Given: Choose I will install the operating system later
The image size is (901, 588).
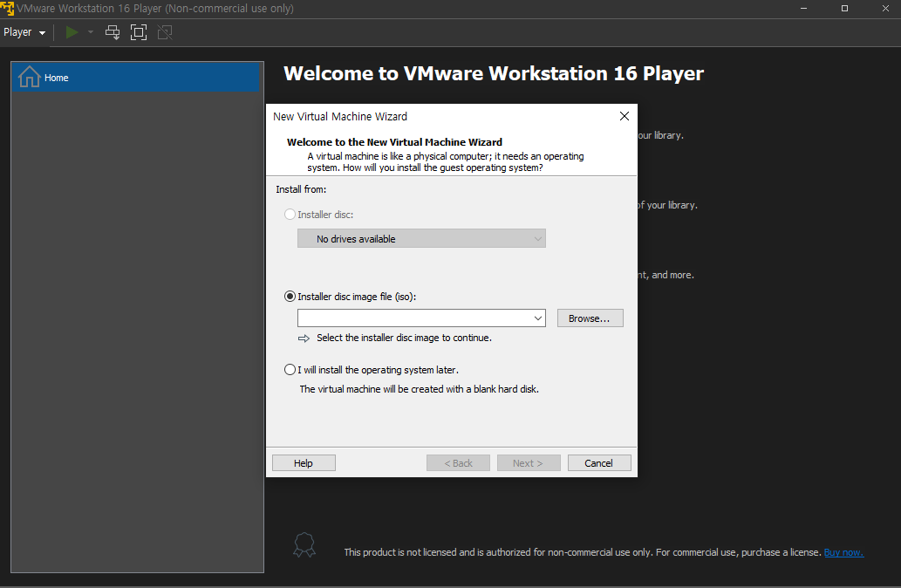Looking at the screenshot, I should [290, 370].
